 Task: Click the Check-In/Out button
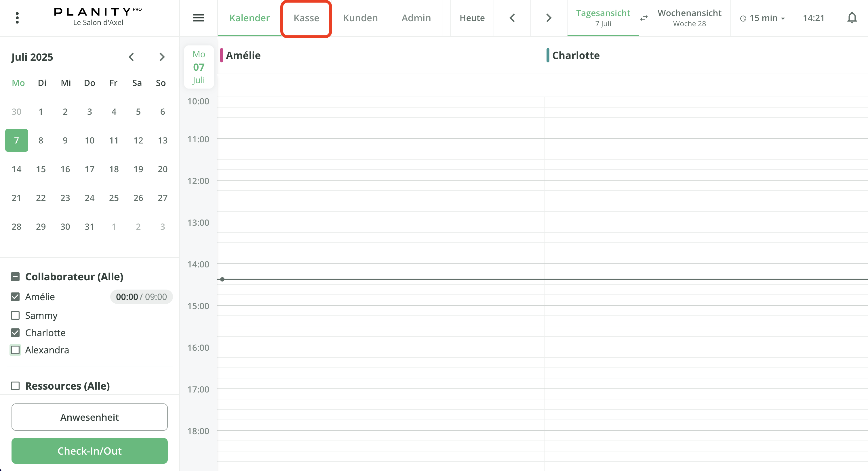(x=89, y=451)
